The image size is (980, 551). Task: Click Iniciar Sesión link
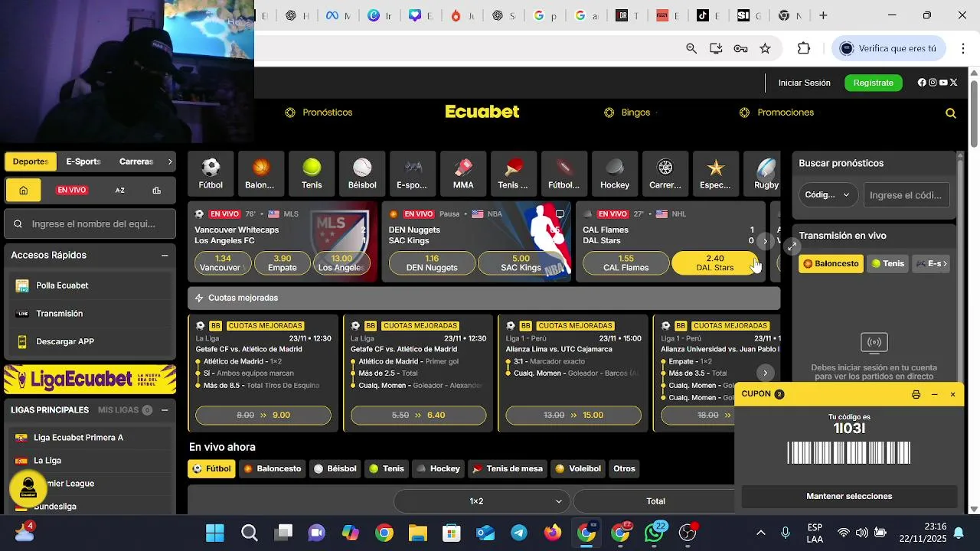coord(804,83)
